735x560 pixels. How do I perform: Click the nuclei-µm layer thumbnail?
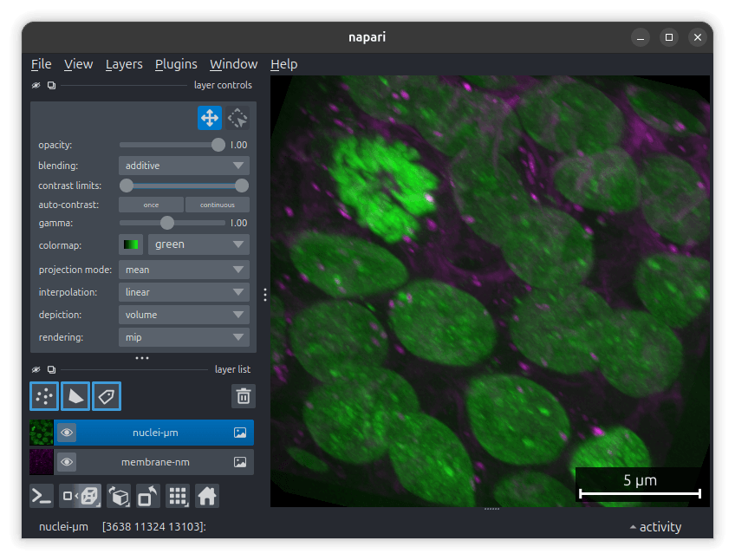click(42, 433)
